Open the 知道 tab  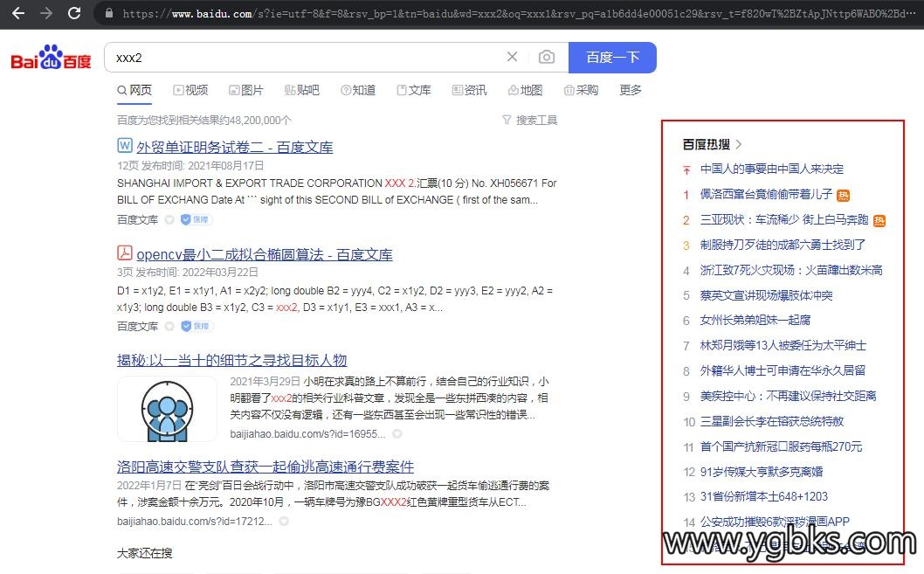pos(358,90)
